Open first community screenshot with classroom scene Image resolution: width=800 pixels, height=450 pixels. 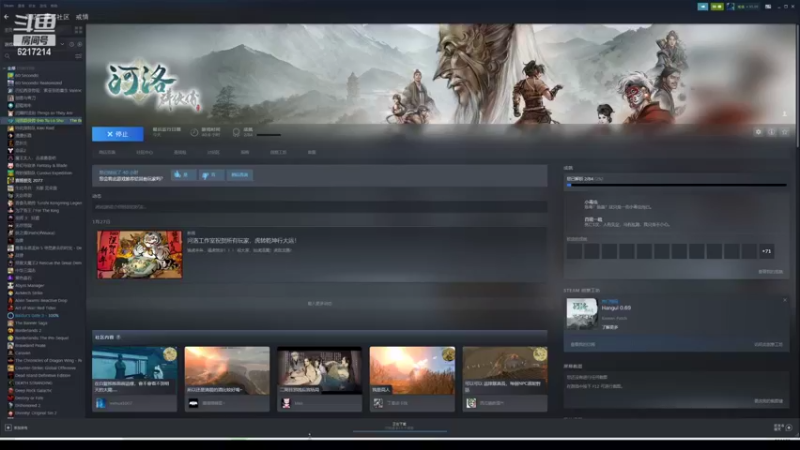[135, 370]
